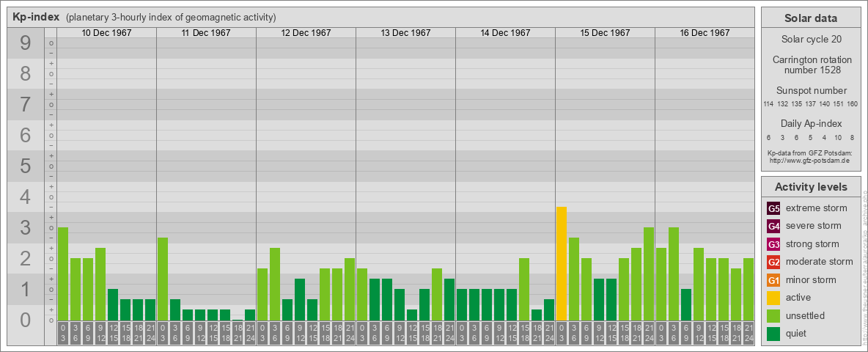Select the '13 Dec 1967' date header

(405, 33)
